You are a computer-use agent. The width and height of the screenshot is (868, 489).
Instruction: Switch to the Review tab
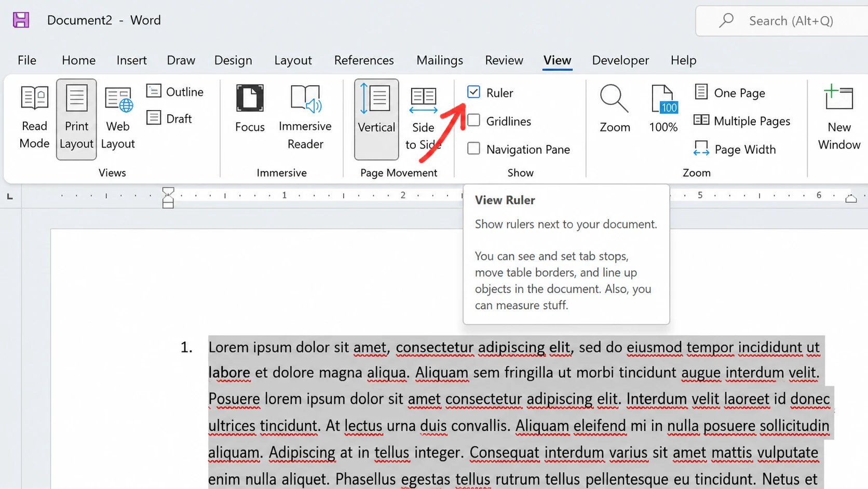click(x=504, y=60)
